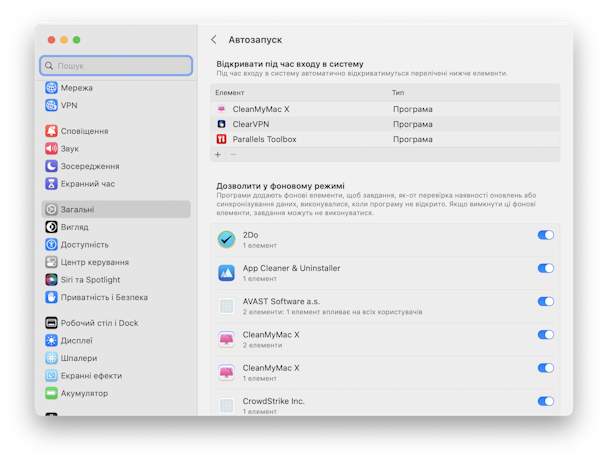The image size is (608, 462).
Task: Click the Сповіщення bell icon
Action: [x=51, y=131]
